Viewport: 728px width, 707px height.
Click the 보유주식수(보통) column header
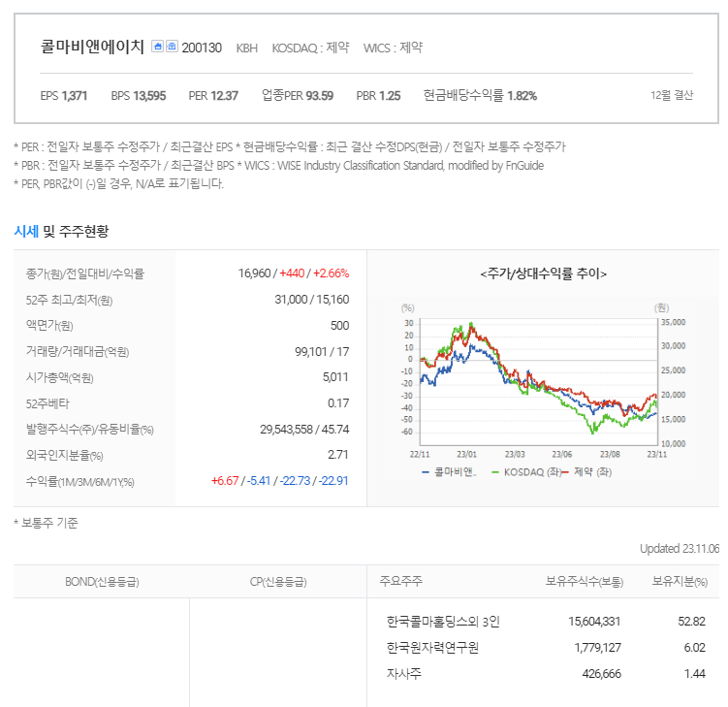585,582
